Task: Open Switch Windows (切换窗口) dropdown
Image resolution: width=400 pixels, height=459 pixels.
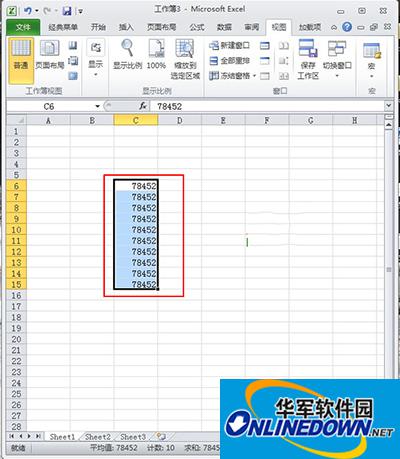Action: tap(337, 60)
